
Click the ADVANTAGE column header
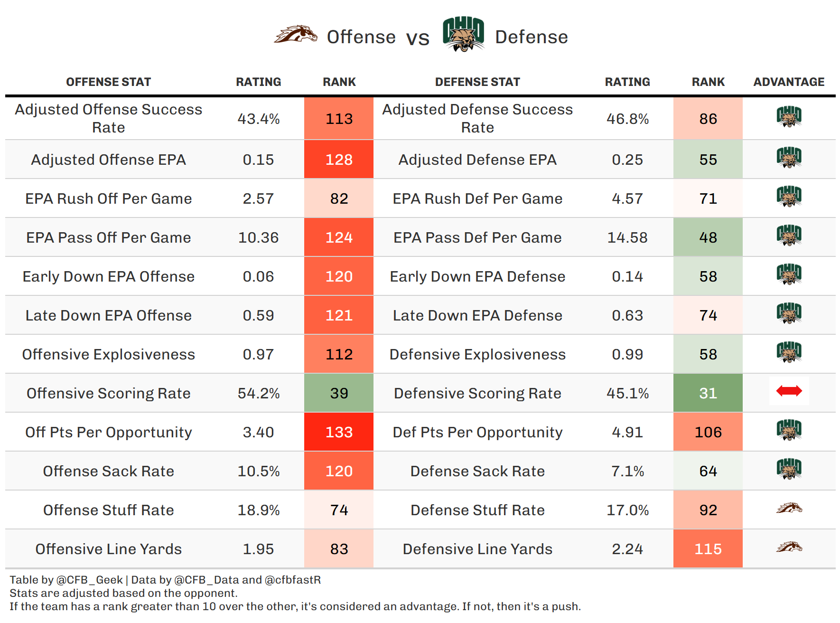coord(789,82)
